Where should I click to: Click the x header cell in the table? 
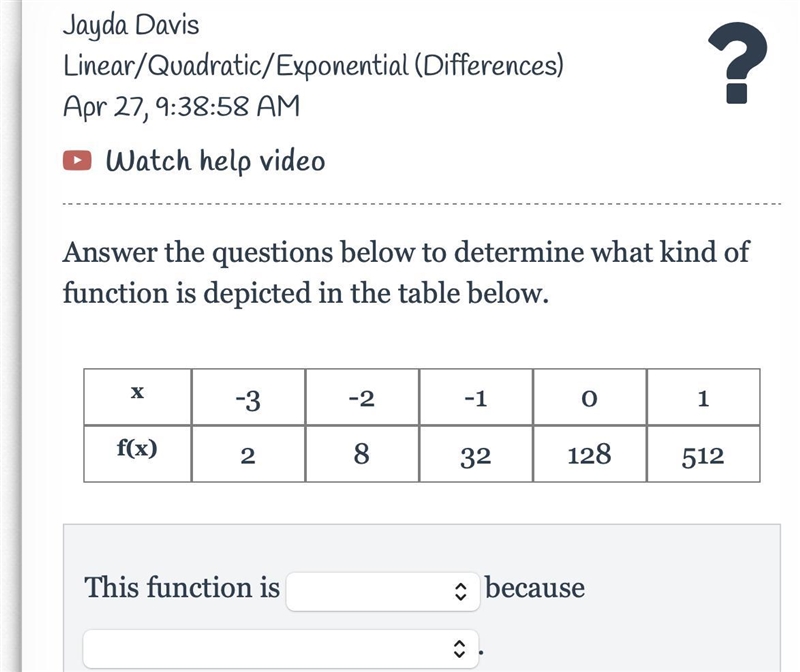(x=137, y=396)
